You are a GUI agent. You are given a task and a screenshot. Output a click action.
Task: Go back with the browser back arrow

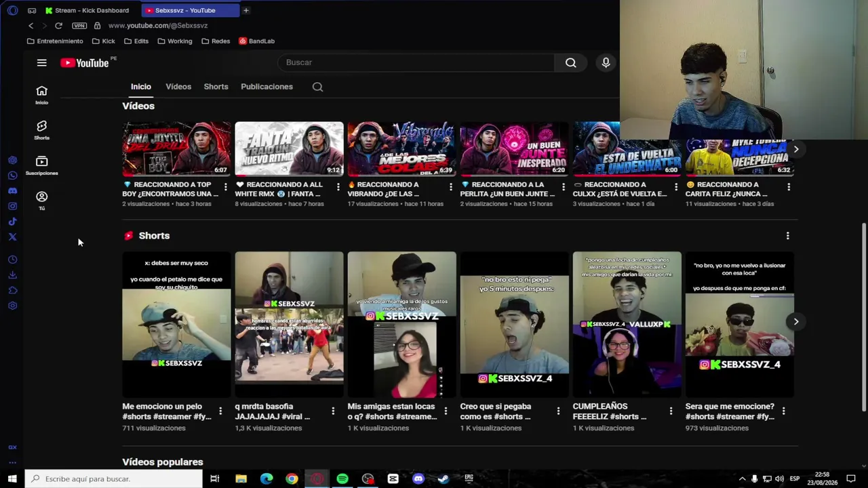point(31,26)
